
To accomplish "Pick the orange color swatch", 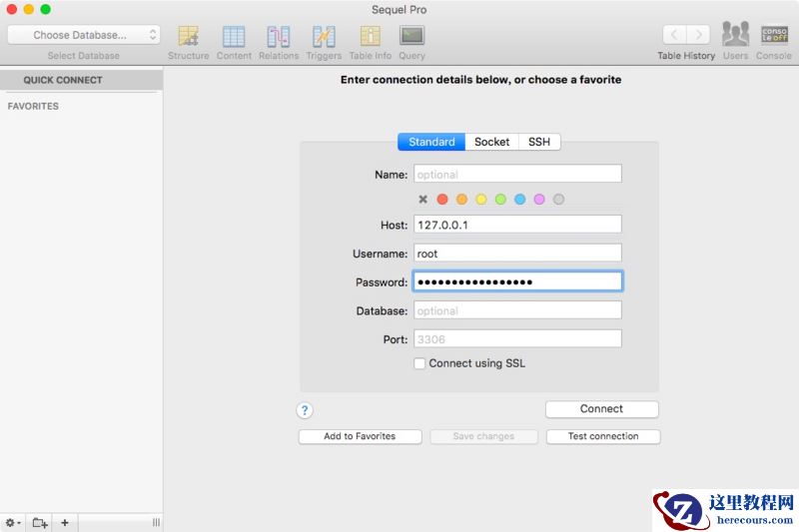I will (x=461, y=199).
